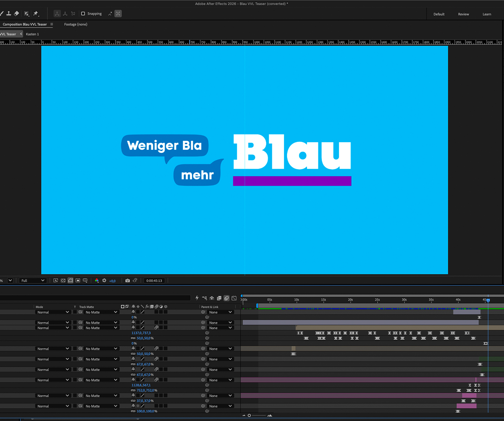Open Track Matte dropdown directly above 100,0,100,0% scale
The image size is (504, 421).
coord(101,406)
